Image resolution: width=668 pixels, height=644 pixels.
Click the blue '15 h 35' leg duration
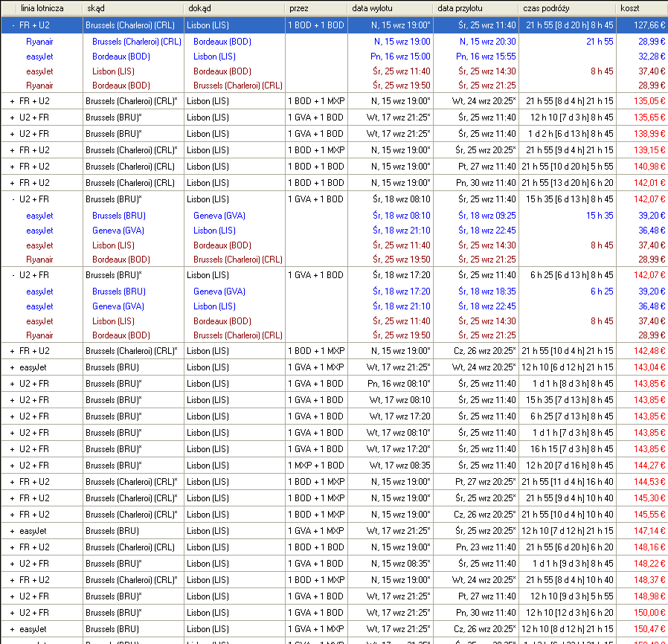coord(600,216)
